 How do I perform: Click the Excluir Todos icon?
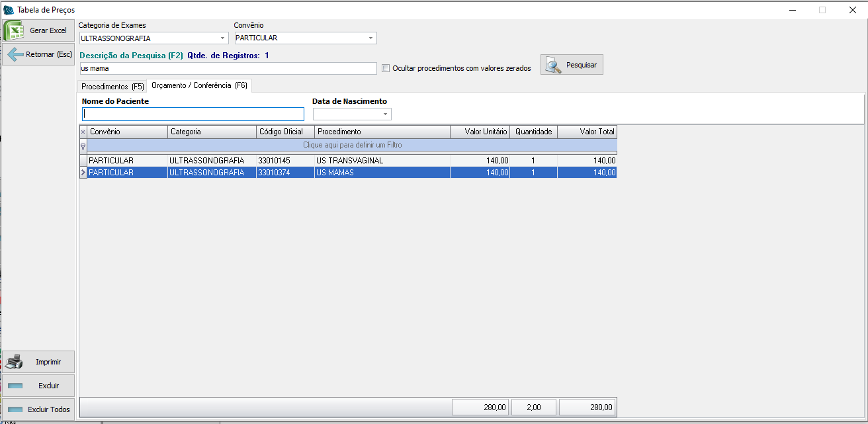[x=15, y=409]
